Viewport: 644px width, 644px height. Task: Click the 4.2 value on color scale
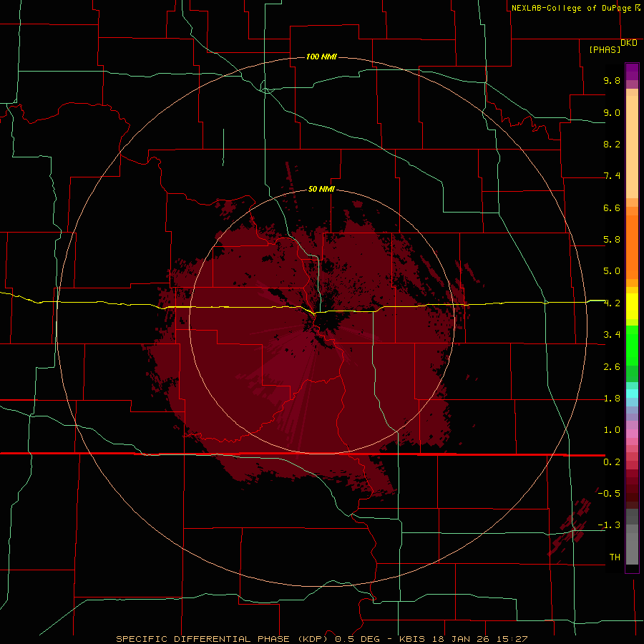[x=612, y=303]
